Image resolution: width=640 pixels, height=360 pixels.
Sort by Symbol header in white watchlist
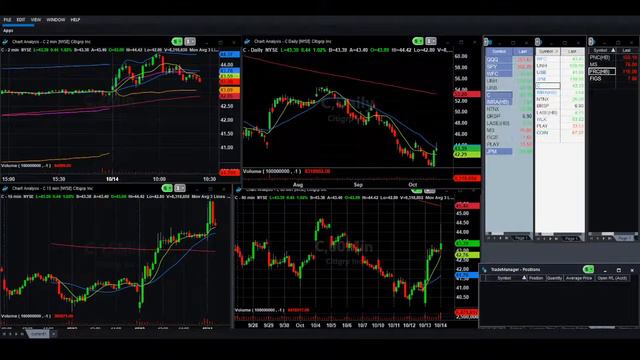pyautogui.click(x=548, y=51)
